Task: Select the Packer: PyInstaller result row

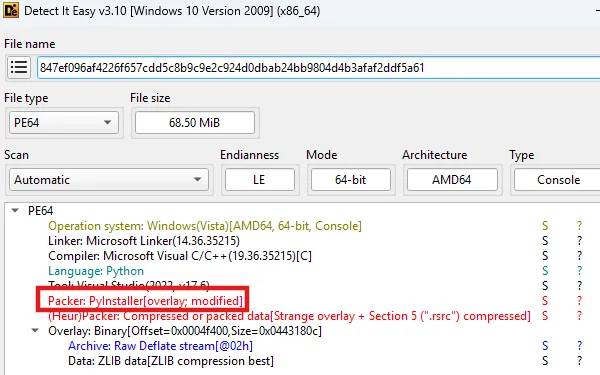Action: (145, 301)
